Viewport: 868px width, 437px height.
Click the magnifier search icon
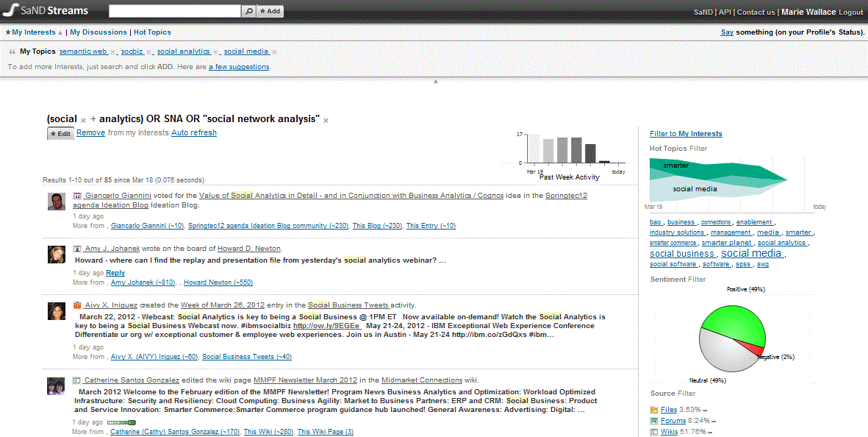click(248, 11)
